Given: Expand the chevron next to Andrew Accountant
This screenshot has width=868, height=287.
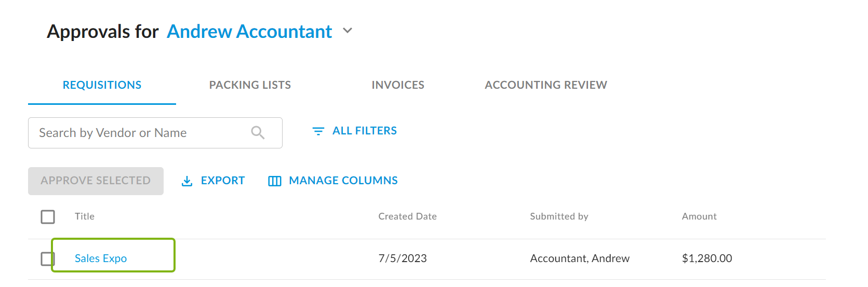Looking at the screenshot, I should pyautogui.click(x=348, y=31).
